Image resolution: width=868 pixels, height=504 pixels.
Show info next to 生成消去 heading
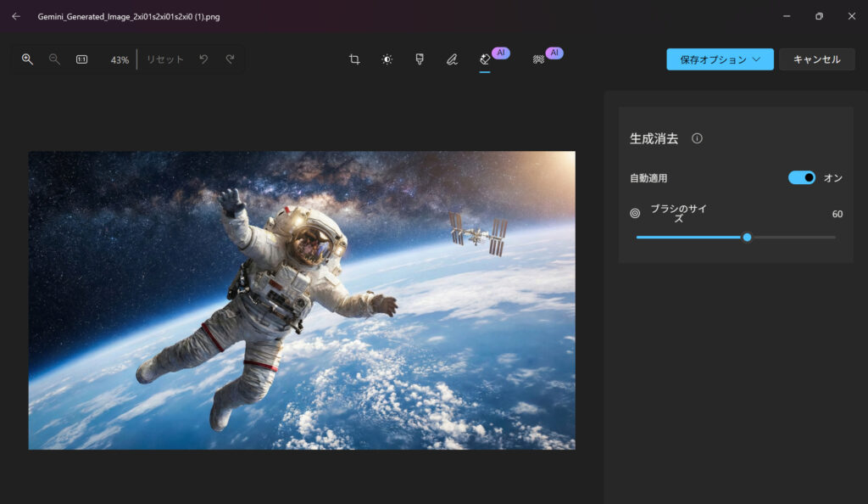pyautogui.click(x=697, y=138)
